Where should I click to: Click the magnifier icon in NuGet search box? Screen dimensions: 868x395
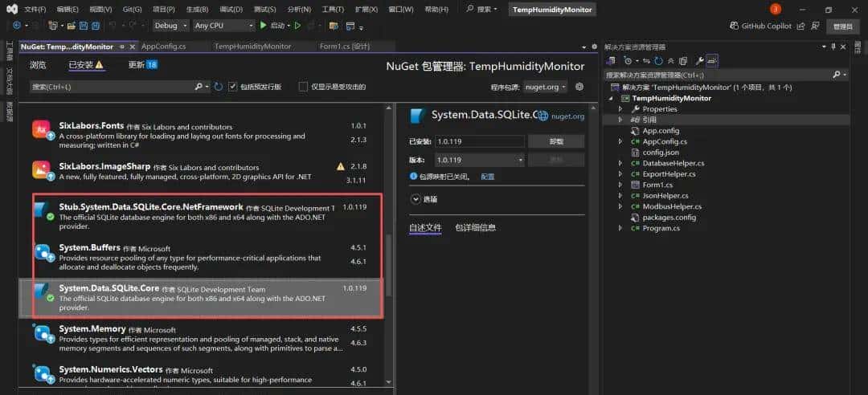pos(199,86)
